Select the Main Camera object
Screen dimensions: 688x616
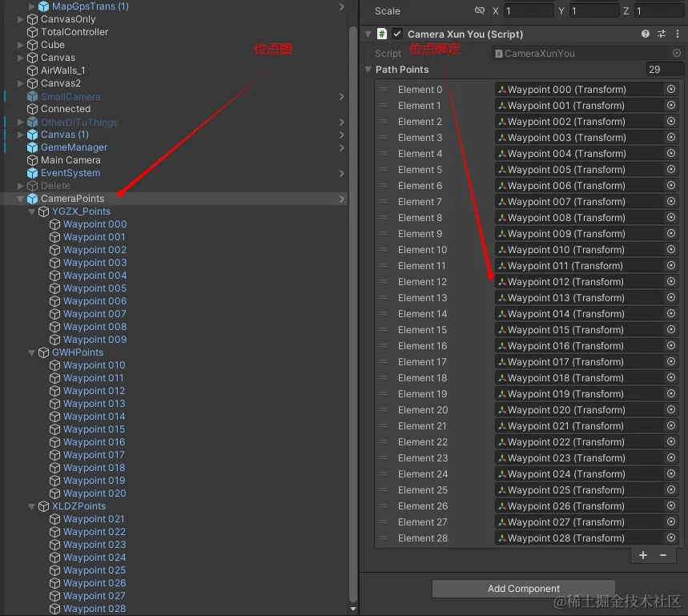(x=70, y=160)
